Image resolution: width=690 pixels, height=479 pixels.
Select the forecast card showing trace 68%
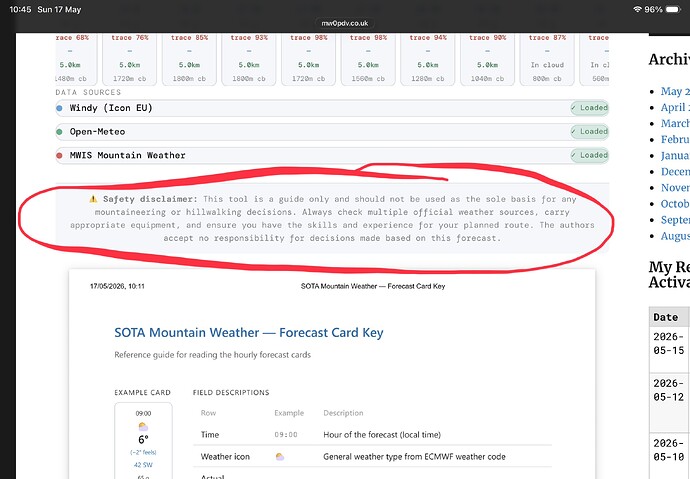tap(76, 59)
